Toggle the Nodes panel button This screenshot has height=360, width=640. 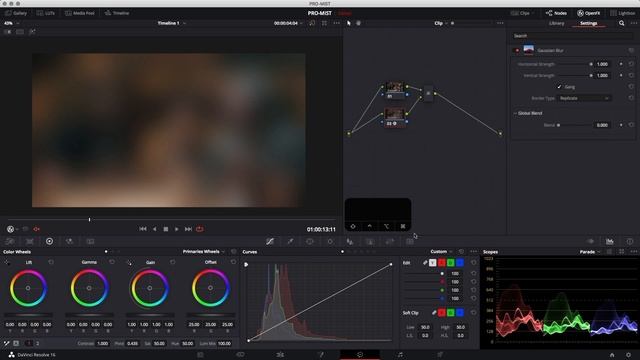click(x=556, y=13)
